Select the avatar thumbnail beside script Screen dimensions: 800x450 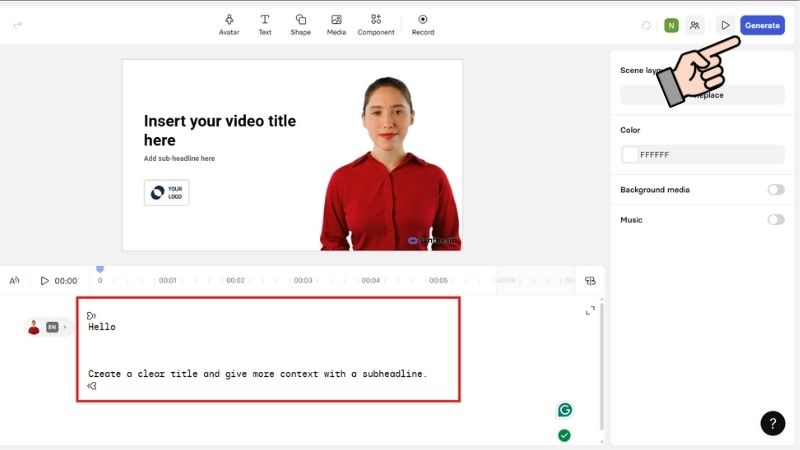pos(34,327)
